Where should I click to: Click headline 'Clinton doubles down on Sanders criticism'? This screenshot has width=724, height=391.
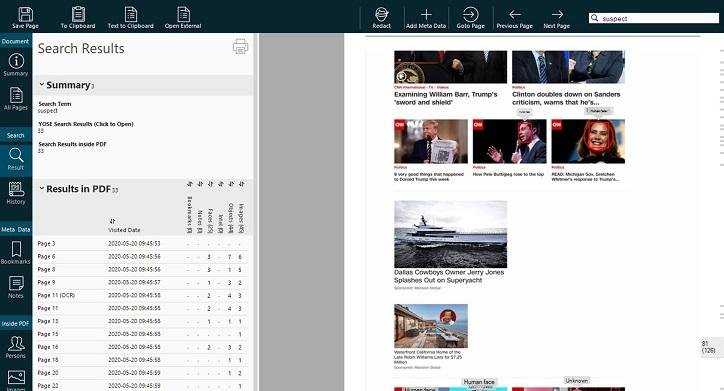[566, 98]
